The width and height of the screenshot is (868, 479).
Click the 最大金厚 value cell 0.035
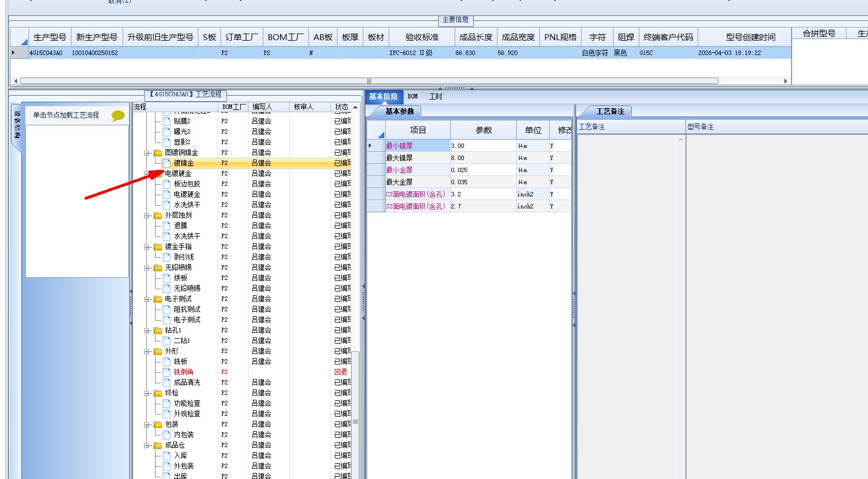(483, 182)
